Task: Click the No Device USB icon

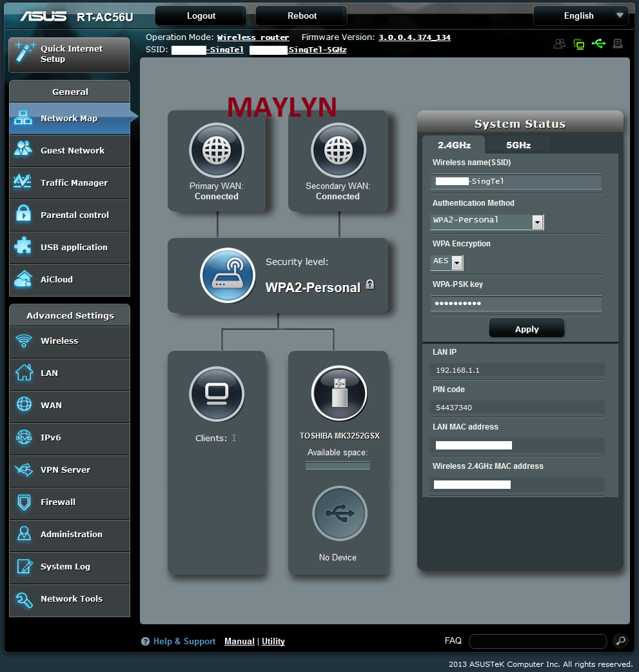Action: (339, 514)
